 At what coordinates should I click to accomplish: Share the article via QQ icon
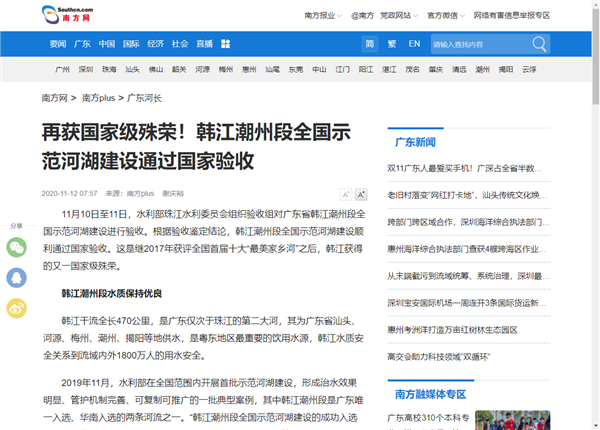pos(17,279)
